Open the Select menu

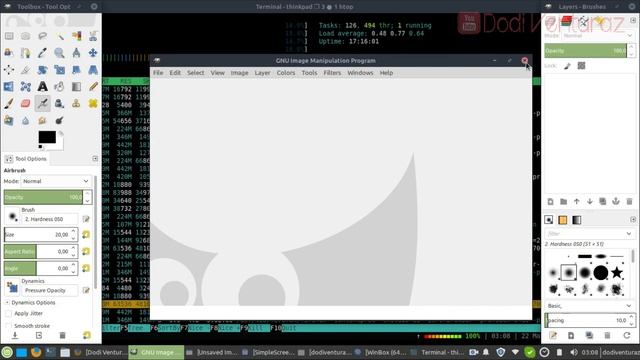click(196, 73)
